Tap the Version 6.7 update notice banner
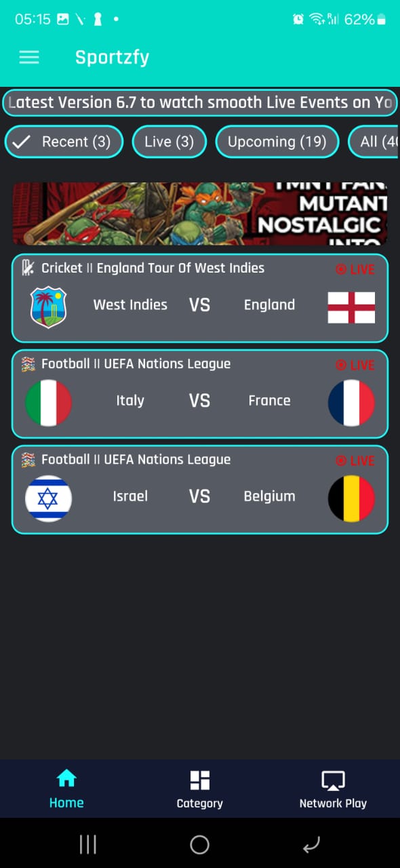The width and height of the screenshot is (400, 868). coord(200,102)
